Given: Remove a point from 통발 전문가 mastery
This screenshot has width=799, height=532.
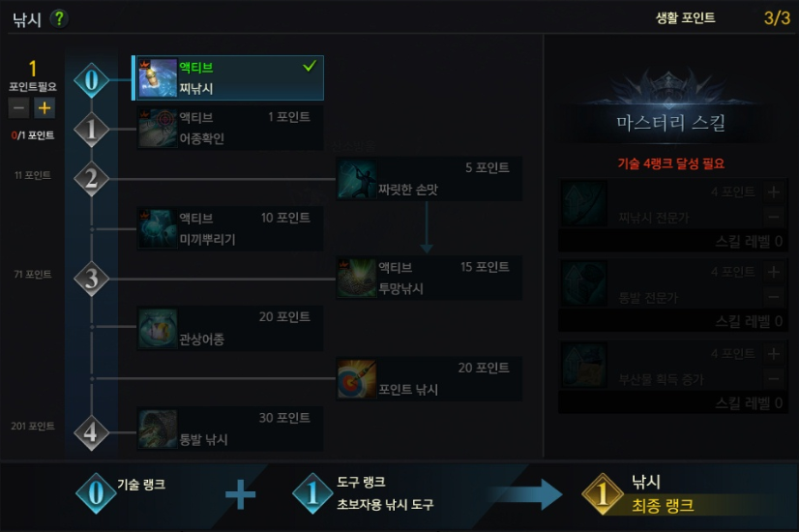Looking at the screenshot, I should [x=774, y=297].
